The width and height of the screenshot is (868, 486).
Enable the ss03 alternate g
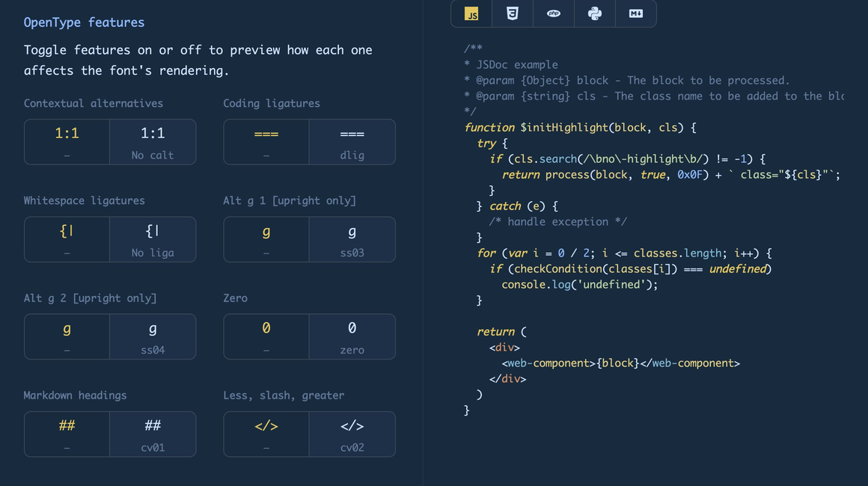point(352,239)
